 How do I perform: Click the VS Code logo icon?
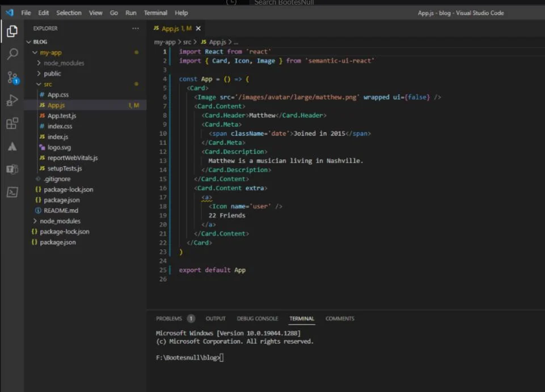tap(10, 13)
